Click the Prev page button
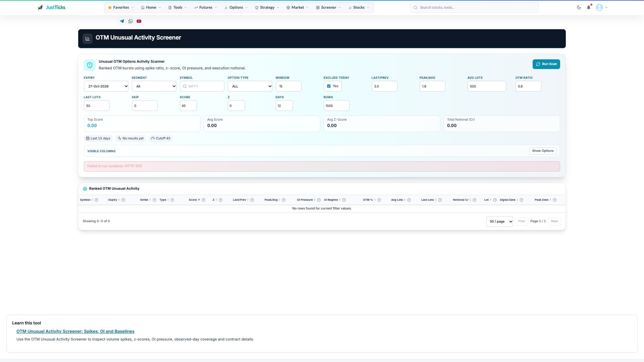644x362 pixels. [x=522, y=221]
